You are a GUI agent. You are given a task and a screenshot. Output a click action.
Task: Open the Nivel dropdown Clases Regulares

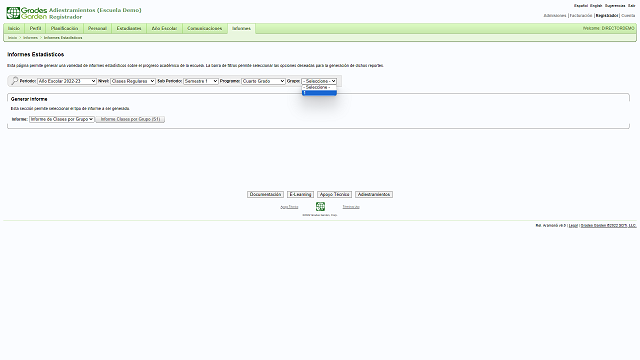pyautogui.click(x=133, y=81)
